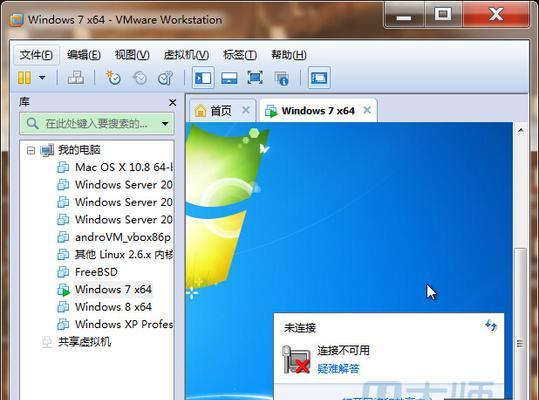Viewport: 539px width, 400px height.
Task: Select Windows XP Professional virtual machine
Action: (x=124, y=324)
